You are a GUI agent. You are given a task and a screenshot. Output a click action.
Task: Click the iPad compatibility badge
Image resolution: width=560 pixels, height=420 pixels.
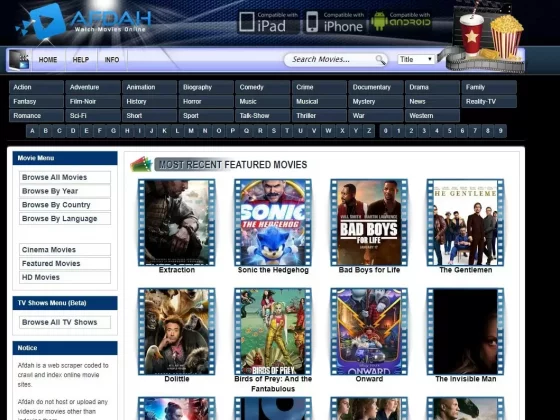[268, 22]
